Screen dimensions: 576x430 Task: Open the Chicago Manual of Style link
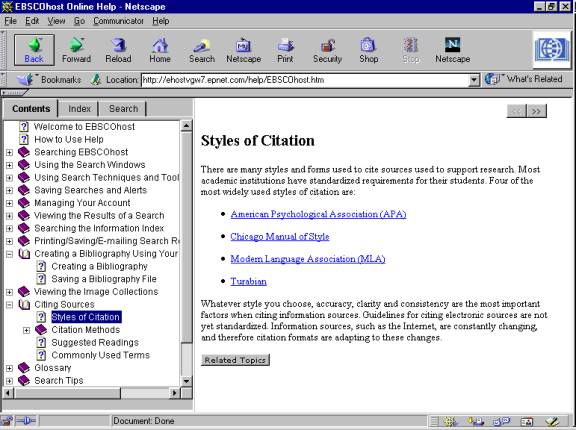pos(280,236)
